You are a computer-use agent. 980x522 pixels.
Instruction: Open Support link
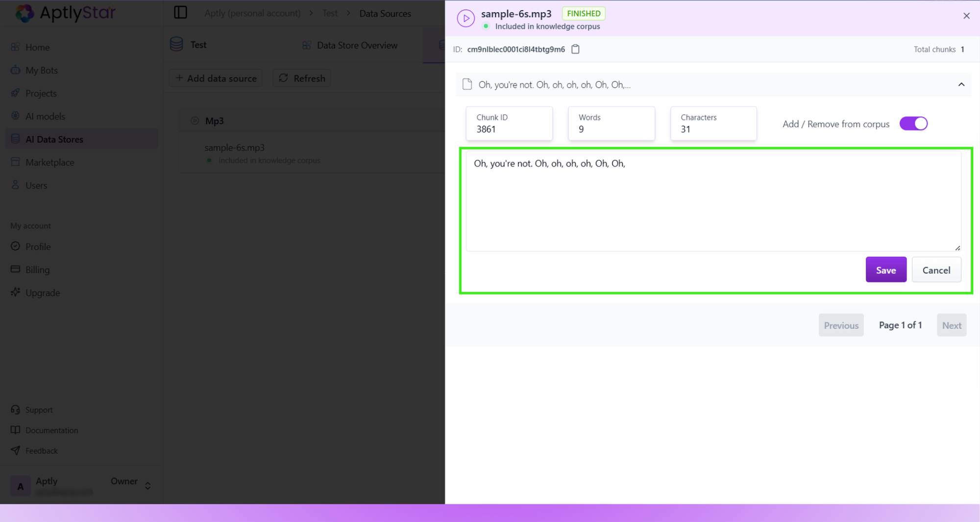point(39,410)
